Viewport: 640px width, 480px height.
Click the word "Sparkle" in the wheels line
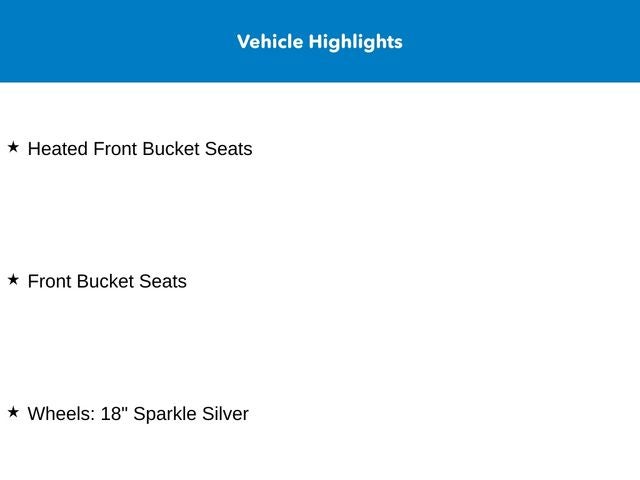(165, 415)
